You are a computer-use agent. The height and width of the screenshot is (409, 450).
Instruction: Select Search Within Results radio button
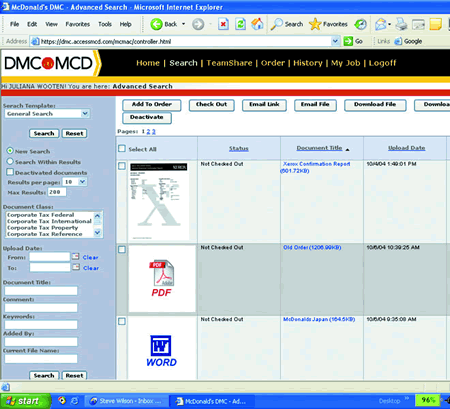(x=10, y=161)
